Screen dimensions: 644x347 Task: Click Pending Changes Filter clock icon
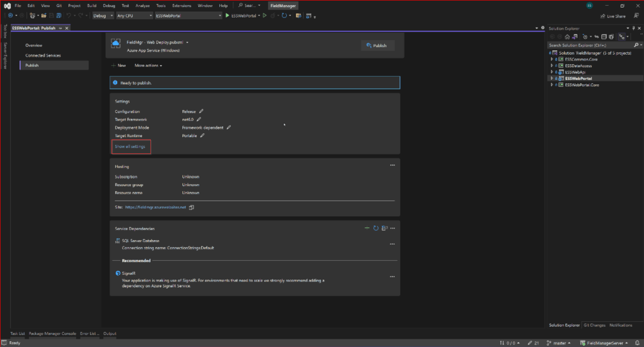pyautogui.click(x=586, y=37)
